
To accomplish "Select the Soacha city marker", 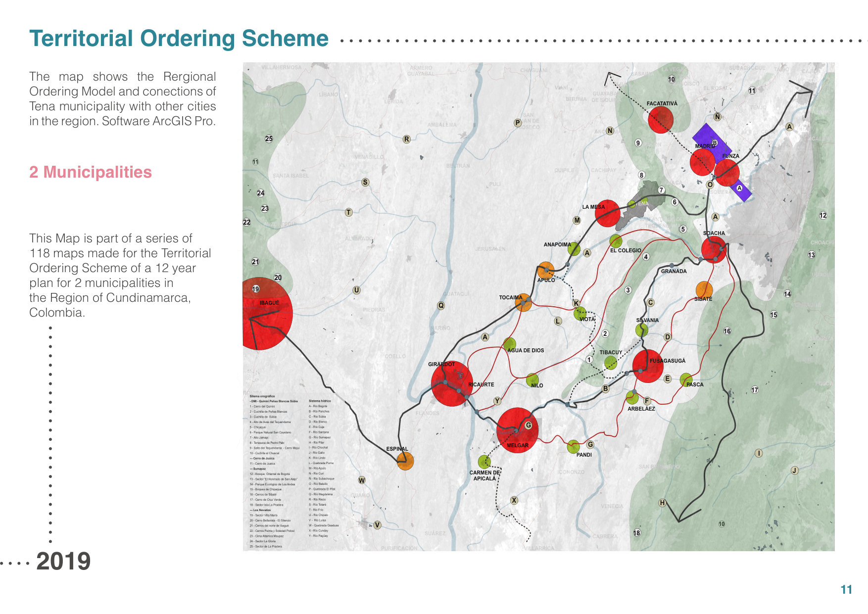I will coord(715,249).
